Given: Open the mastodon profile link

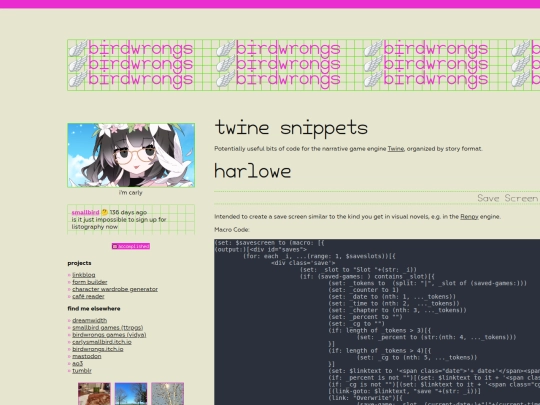Looking at the screenshot, I should click(87, 356).
